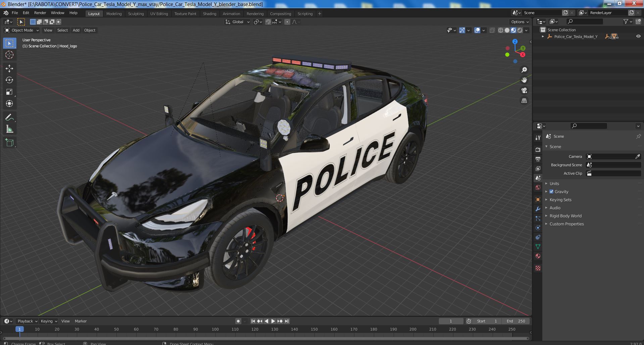This screenshot has width=644, height=345.
Task: Open the View Layer properties tab
Action: (538, 168)
